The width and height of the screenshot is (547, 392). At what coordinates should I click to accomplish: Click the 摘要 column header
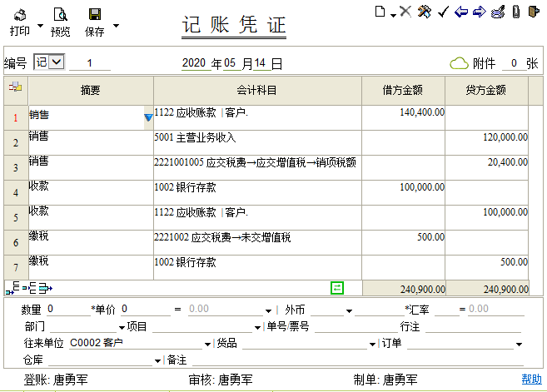click(x=91, y=91)
